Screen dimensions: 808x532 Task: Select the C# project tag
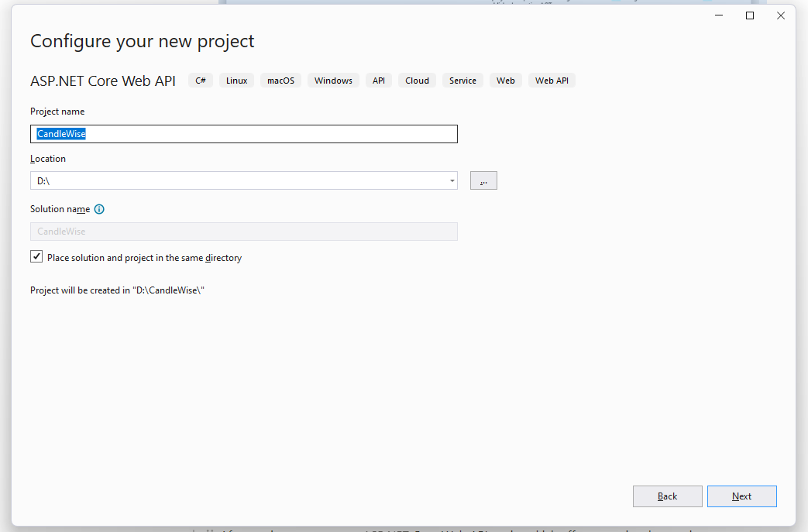tap(200, 80)
